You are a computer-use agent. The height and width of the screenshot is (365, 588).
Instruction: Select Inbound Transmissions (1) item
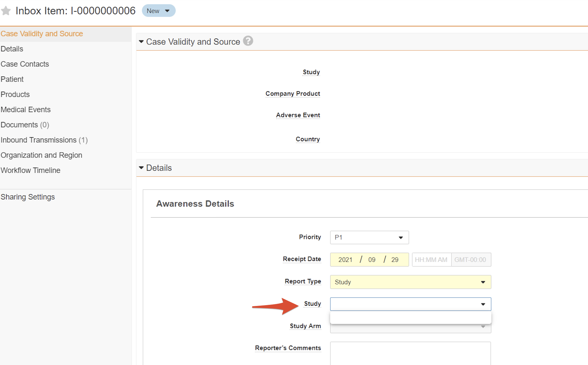pos(44,140)
